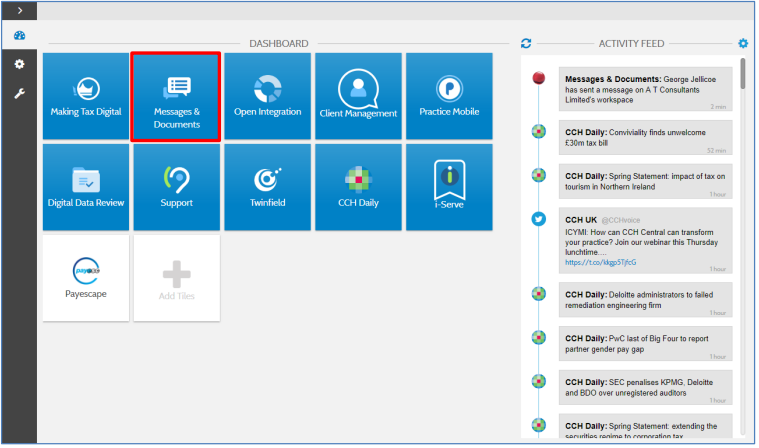Open the Digital Data Review tile

(86, 187)
